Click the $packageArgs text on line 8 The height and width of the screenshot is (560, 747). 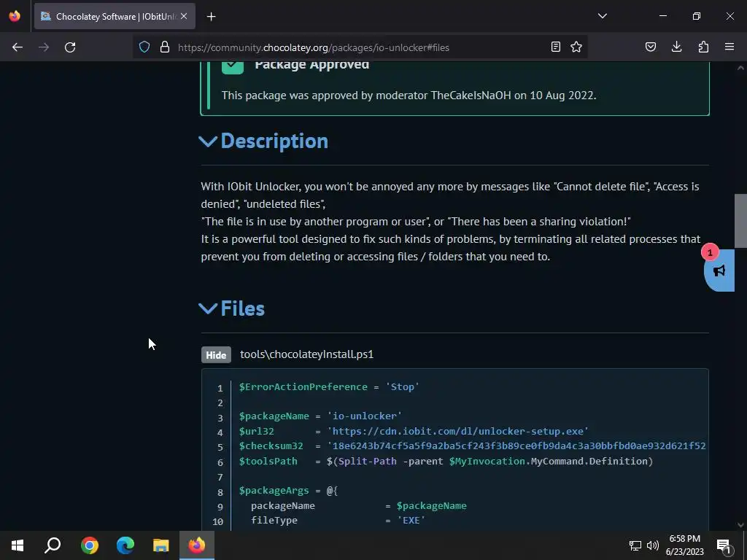(274, 491)
